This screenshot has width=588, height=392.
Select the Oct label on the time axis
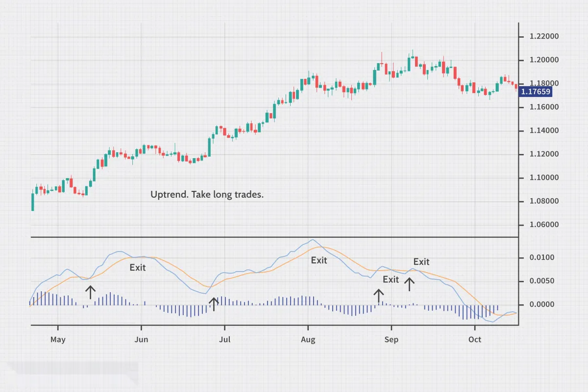(474, 339)
